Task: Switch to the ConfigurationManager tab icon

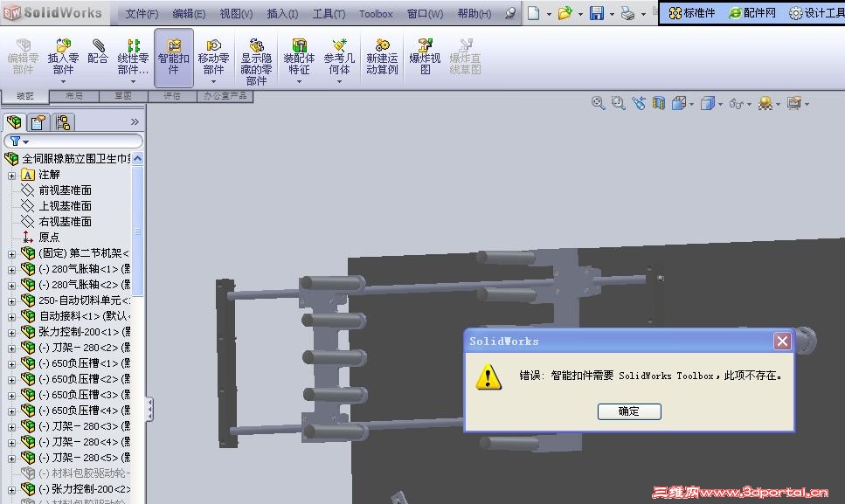Action: coord(63,122)
